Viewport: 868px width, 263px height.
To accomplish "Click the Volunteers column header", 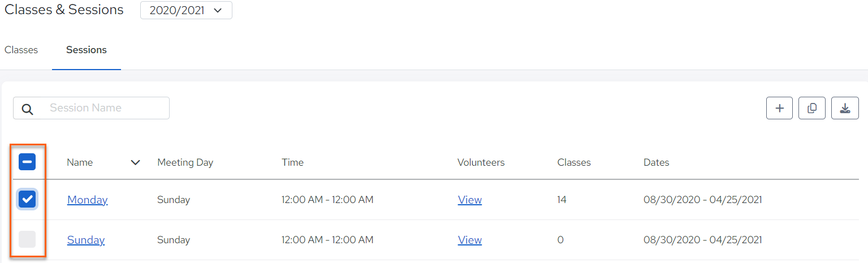I will 481,162.
